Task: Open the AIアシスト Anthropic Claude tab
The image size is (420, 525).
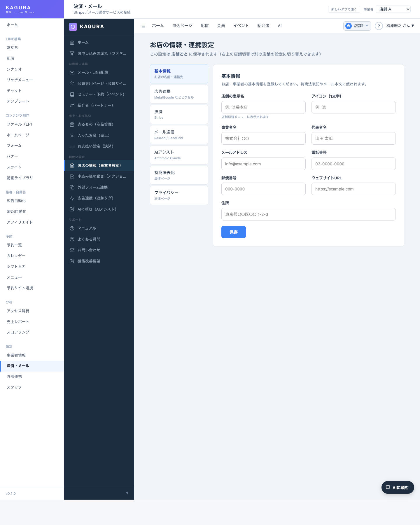Action: [179, 155]
